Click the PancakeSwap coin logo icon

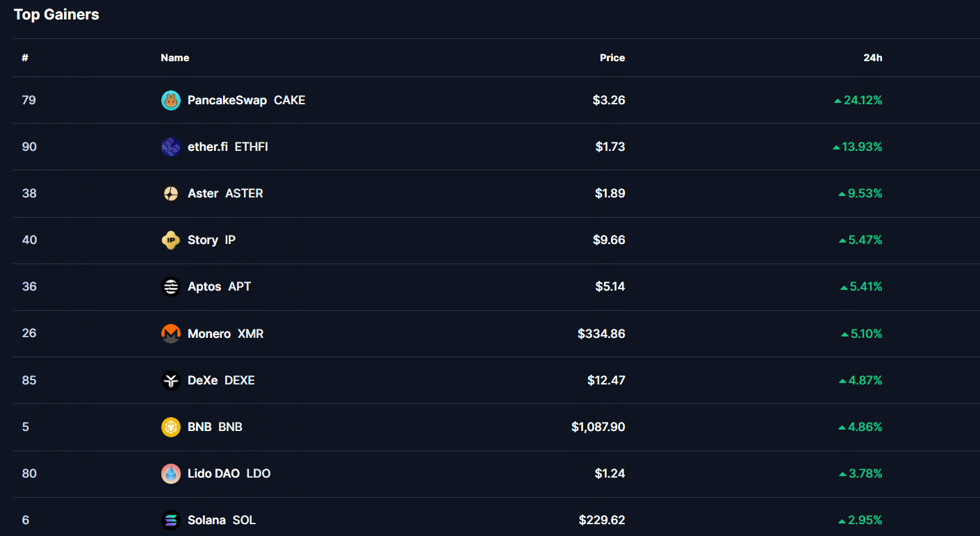point(171,100)
